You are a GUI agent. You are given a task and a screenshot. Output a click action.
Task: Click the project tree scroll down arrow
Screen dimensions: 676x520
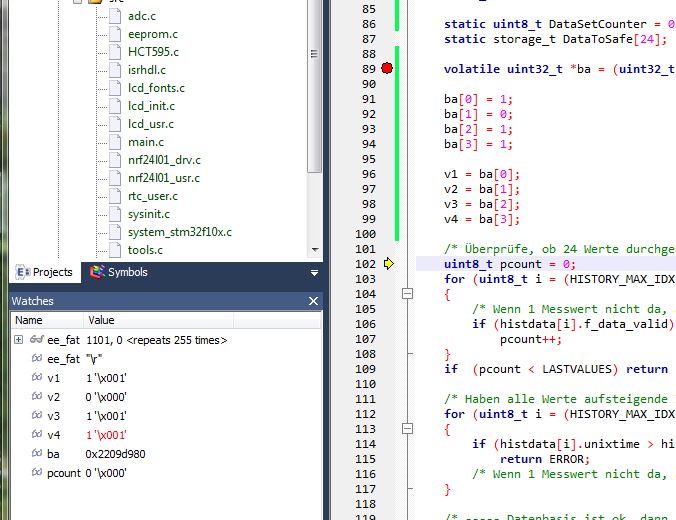pos(315,250)
